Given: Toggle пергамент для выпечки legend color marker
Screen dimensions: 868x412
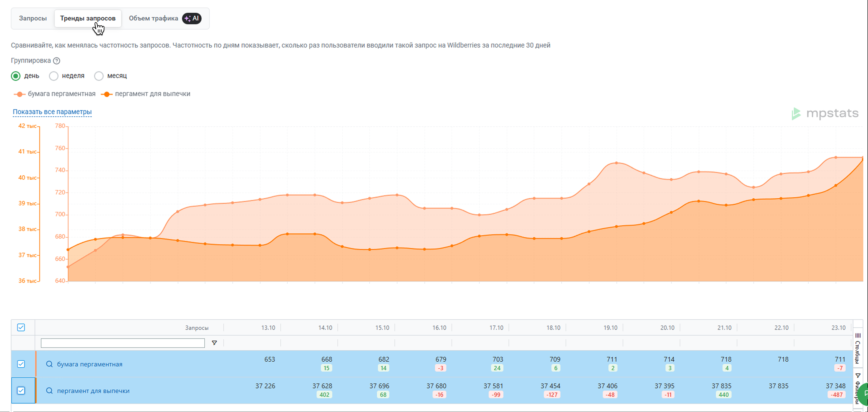Looking at the screenshot, I should click(106, 94).
